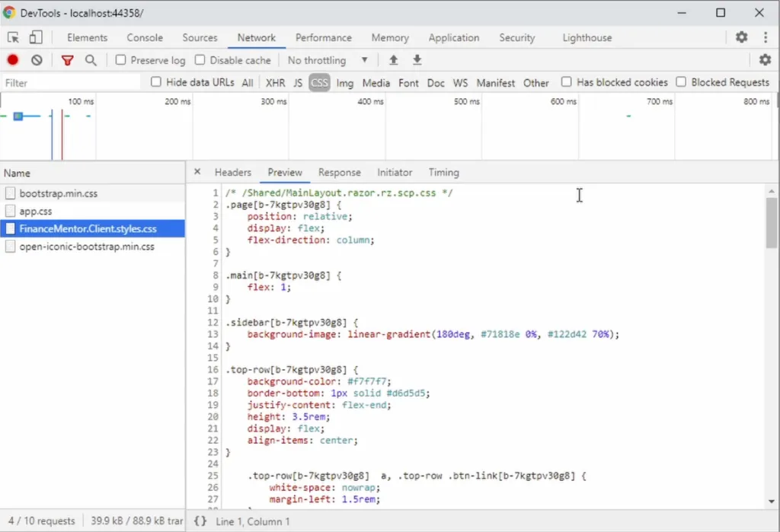The height and width of the screenshot is (532, 780).
Task: Activate the inspect element picker icon
Action: tap(14, 37)
